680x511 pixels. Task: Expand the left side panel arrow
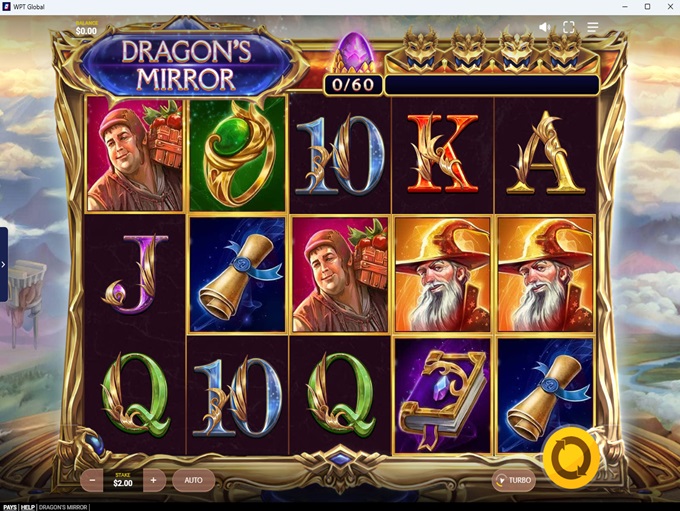(3, 264)
